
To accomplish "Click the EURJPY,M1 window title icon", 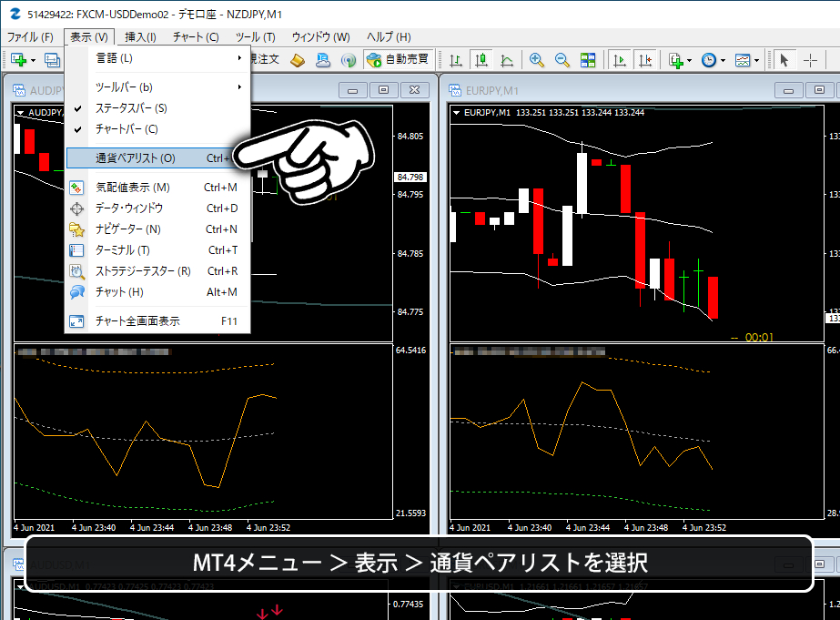I will (455, 90).
